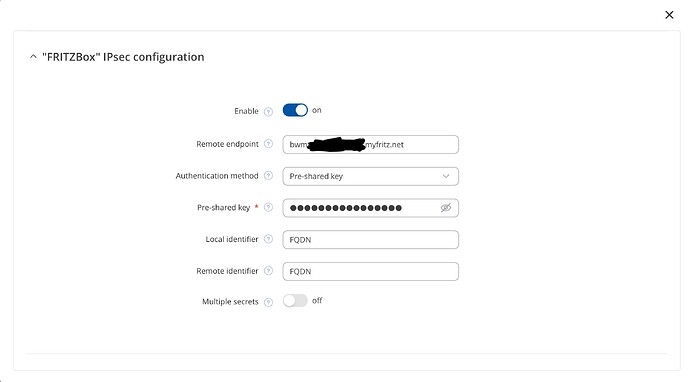Screen dimensions: 690x382
Task: Click help icon beside Enable label
Action: pyautogui.click(x=268, y=112)
